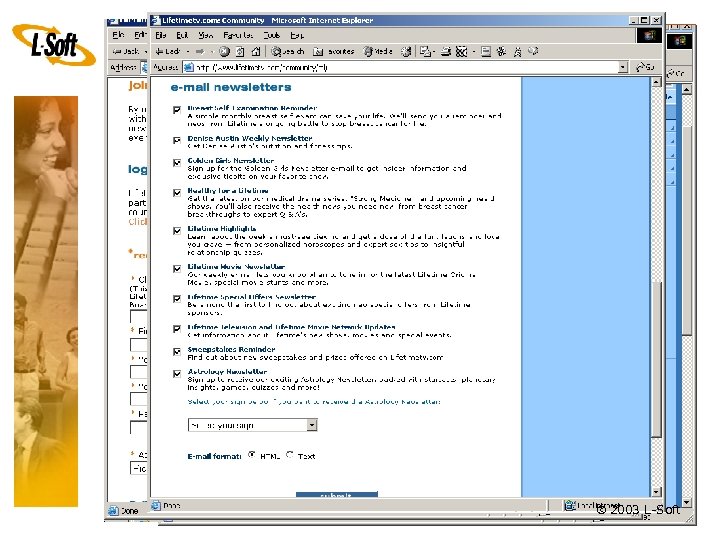Click Windows logo throbber of background window
The height and width of the screenshot is (540, 720).
click(x=680, y=41)
